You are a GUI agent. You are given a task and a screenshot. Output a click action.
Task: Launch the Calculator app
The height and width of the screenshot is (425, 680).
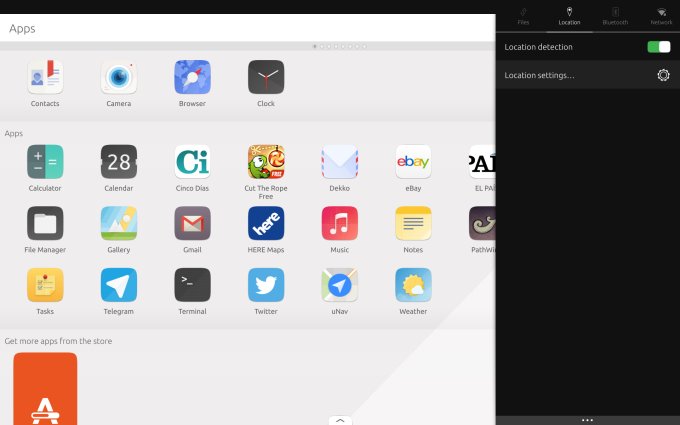(45, 162)
